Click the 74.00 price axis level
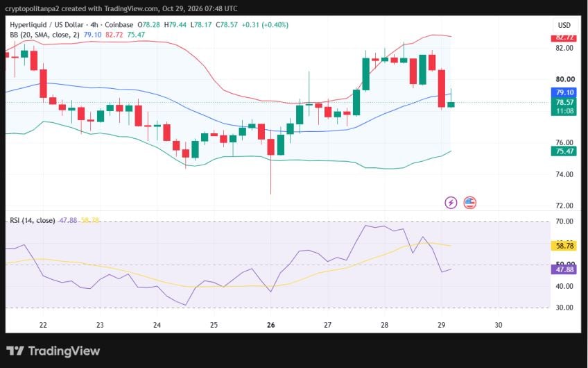 (x=564, y=174)
